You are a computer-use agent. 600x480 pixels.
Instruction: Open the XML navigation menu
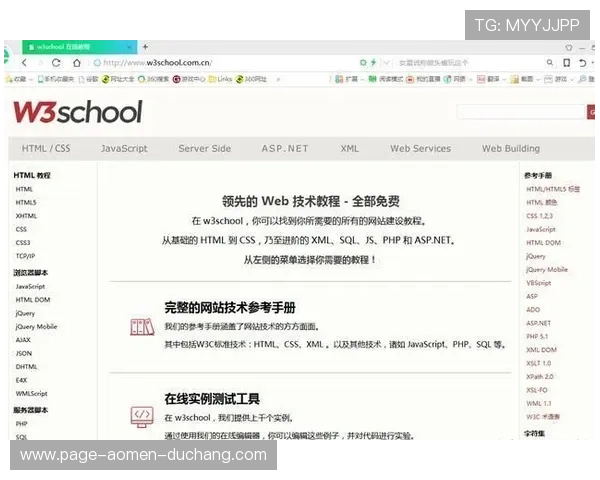(x=350, y=149)
